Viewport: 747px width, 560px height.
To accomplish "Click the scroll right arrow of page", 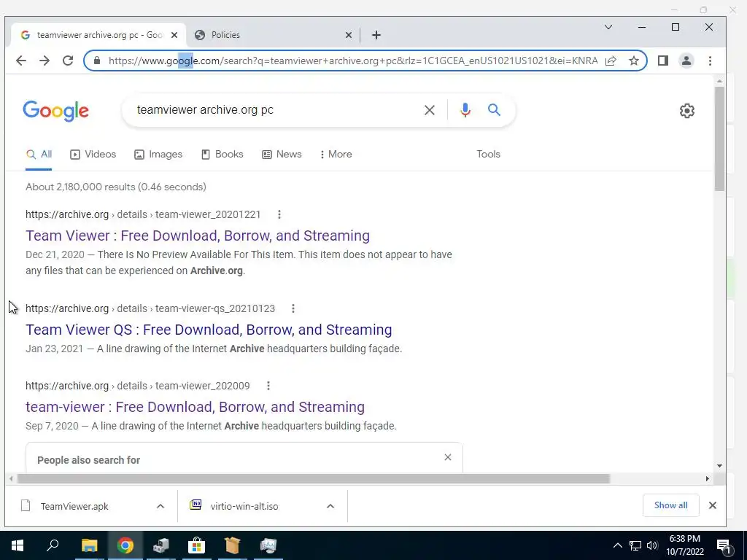I will [x=708, y=478].
